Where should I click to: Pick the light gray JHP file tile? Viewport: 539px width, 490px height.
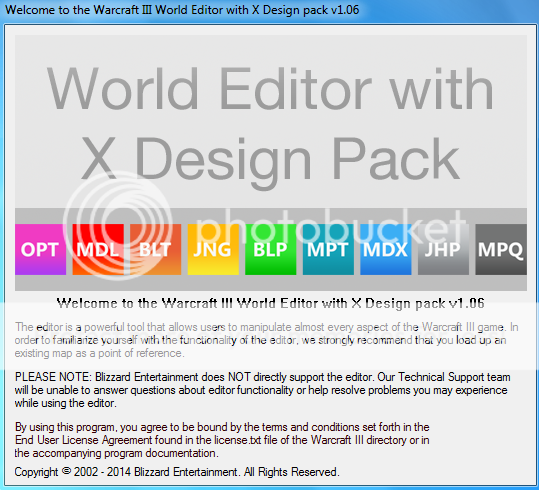coord(443,249)
